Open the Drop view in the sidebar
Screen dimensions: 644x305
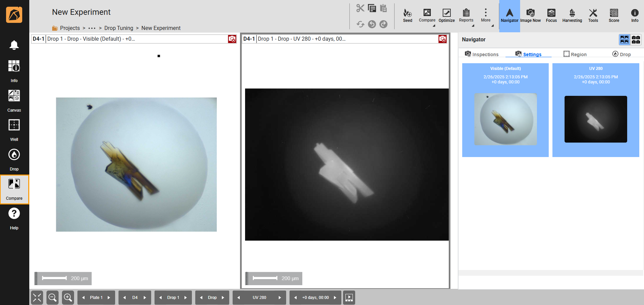[14, 159]
